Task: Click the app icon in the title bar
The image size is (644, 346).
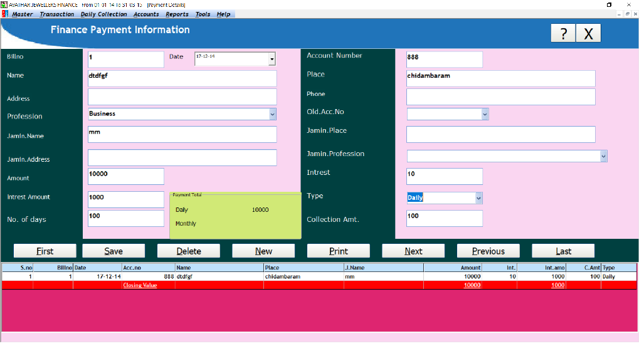Action: coord(5,4)
